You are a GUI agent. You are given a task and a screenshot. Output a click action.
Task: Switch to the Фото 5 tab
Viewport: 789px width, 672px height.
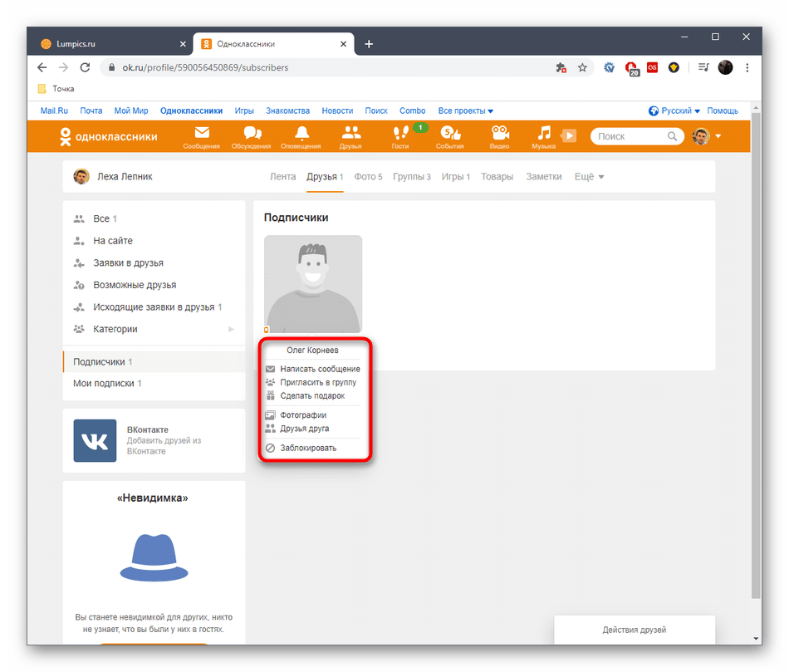tap(368, 176)
